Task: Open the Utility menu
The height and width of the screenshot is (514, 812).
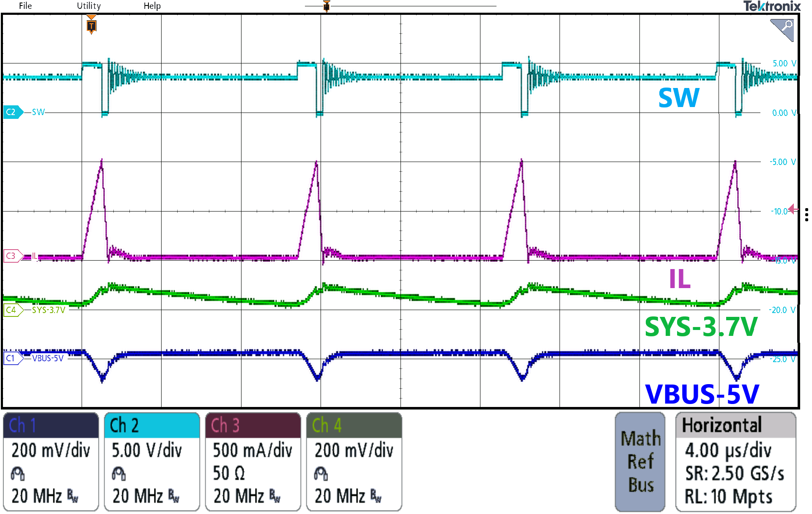Action: click(88, 6)
